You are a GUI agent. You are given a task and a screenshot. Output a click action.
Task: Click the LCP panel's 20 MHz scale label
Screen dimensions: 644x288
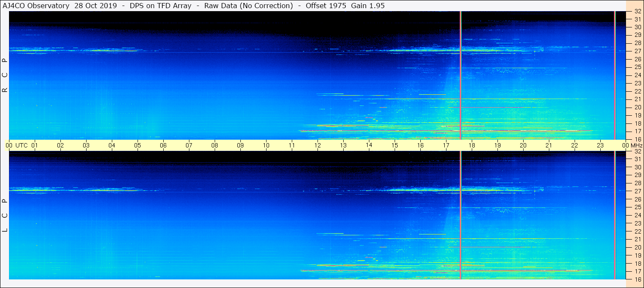(637, 247)
